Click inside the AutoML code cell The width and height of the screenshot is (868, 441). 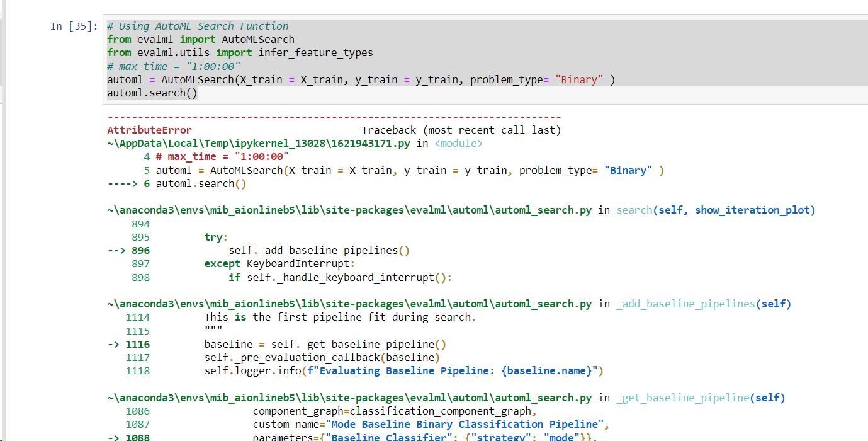pos(485,59)
